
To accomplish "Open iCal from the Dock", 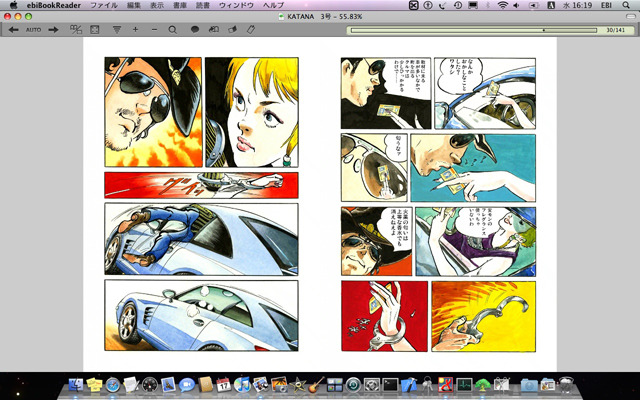I will tap(223, 384).
